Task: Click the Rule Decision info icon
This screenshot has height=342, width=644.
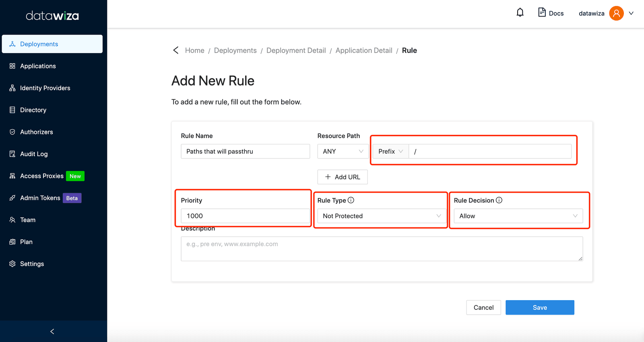Action: point(499,200)
